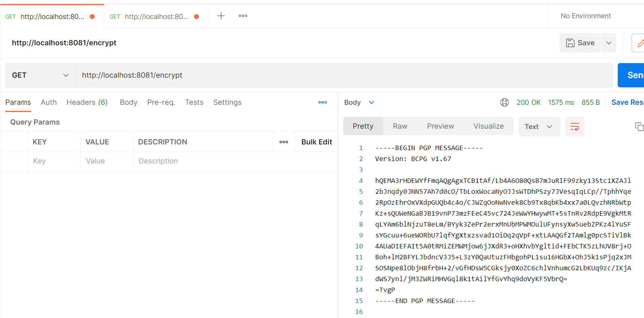
Task: Open query params column options three-dot icon
Action: tap(284, 142)
